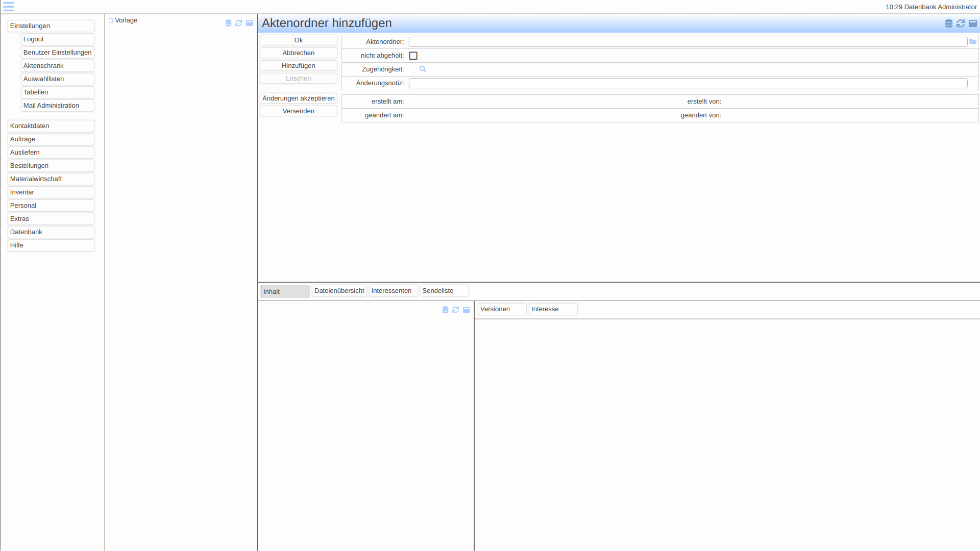Click the window icon in the Aktenordner header
980x551 pixels.
[x=973, y=23]
